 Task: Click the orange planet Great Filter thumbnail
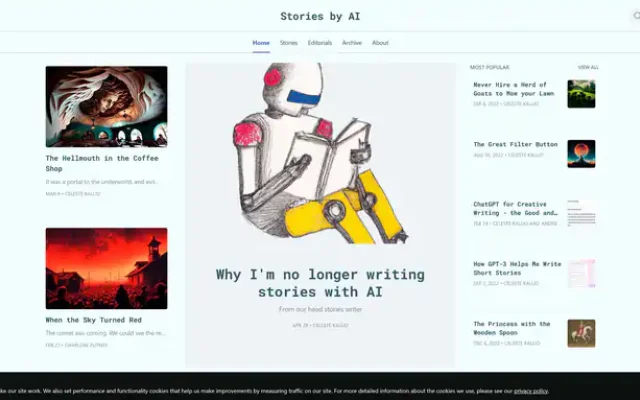[x=581, y=154]
